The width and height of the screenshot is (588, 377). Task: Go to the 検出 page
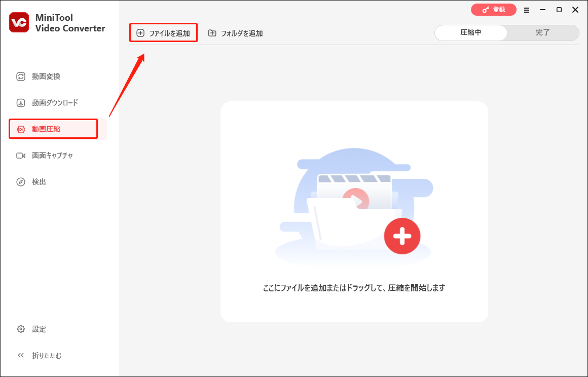point(31,182)
